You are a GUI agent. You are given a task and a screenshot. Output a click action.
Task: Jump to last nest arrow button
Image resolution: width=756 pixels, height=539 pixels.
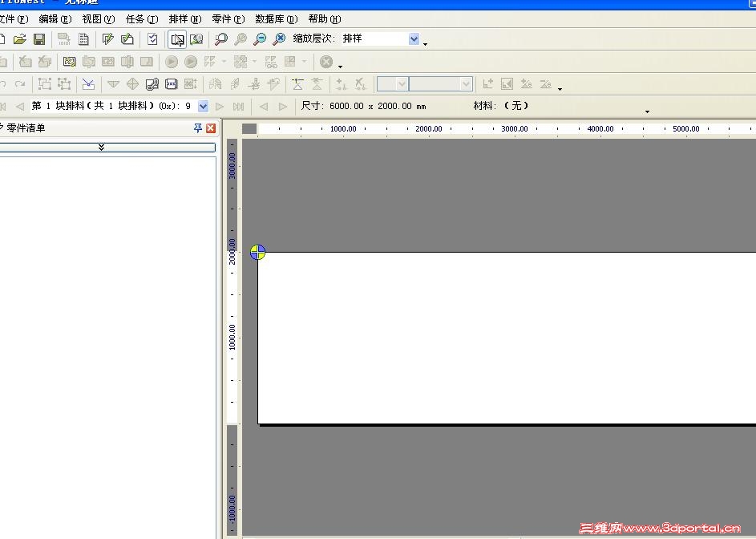tap(238, 106)
